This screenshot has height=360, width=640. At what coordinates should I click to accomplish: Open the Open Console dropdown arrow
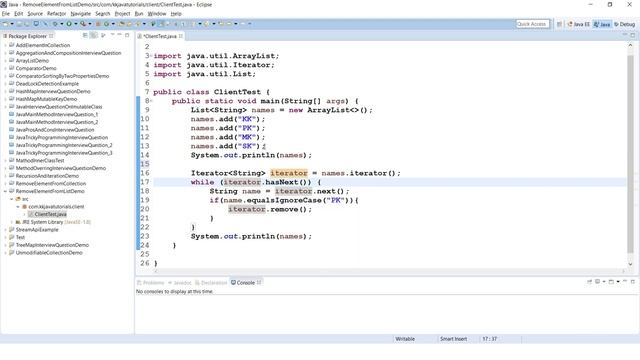[x=618, y=282]
